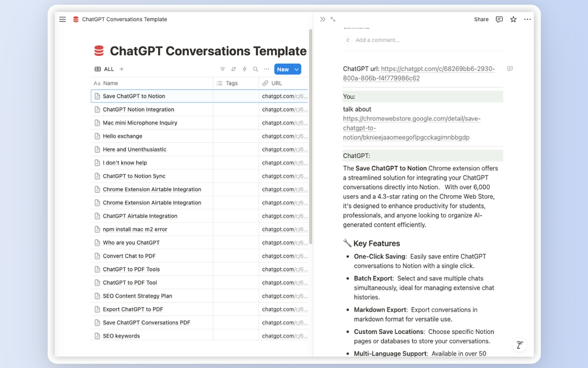This screenshot has height=368, width=588.
Task: Click the Share button
Action: click(481, 19)
